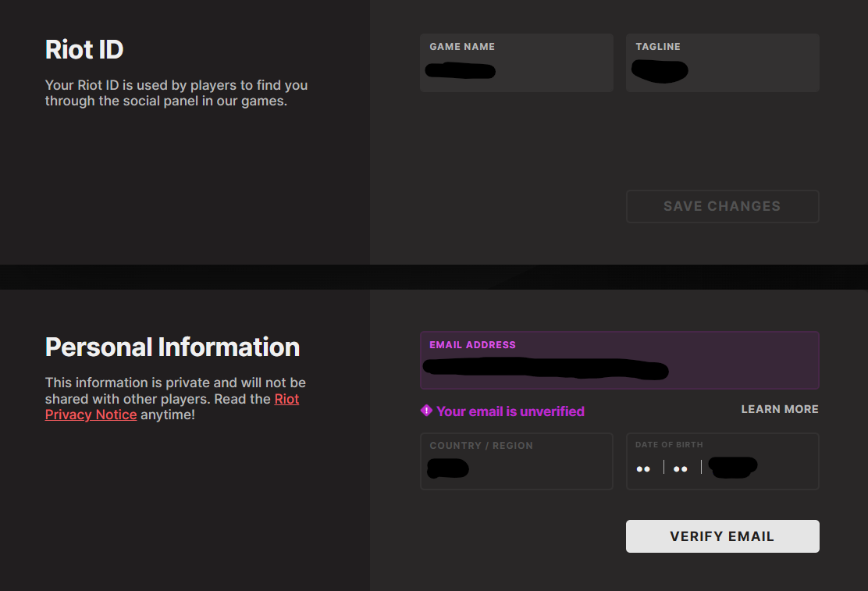The image size is (868, 591).
Task: Click the Riot ID section heading
Action: tap(84, 49)
